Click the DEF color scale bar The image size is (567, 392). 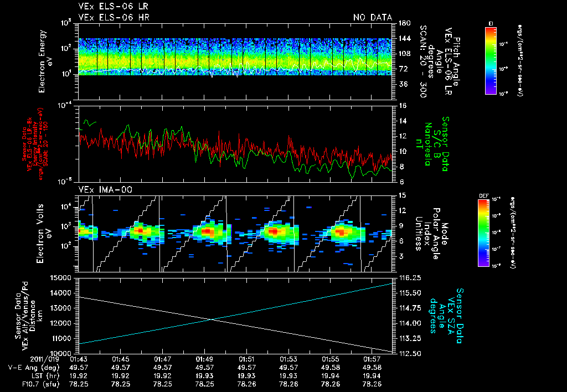pyautogui.click(x=483, y=233)
